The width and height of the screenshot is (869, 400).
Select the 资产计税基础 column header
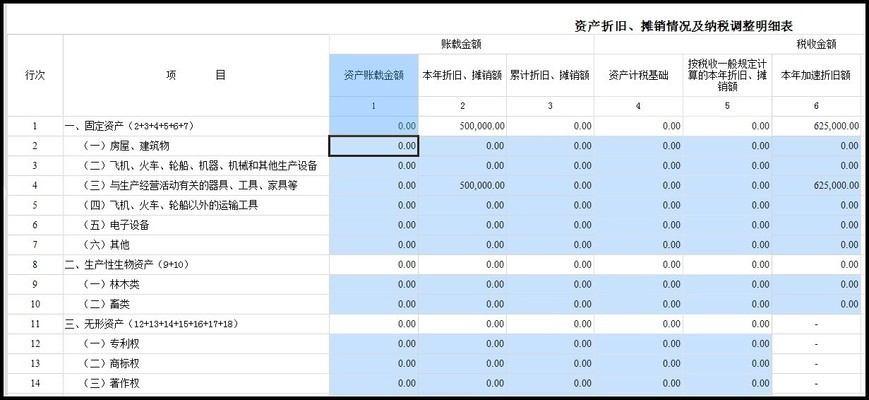click(x=638, y=75)
